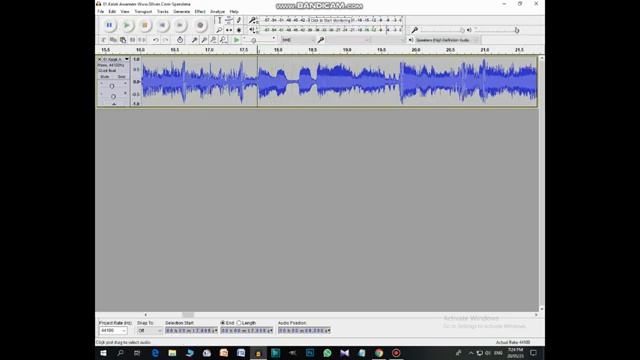Select the Time Shift tool
The width and height of the screenshot is (640, 360).
pos(229,30)
